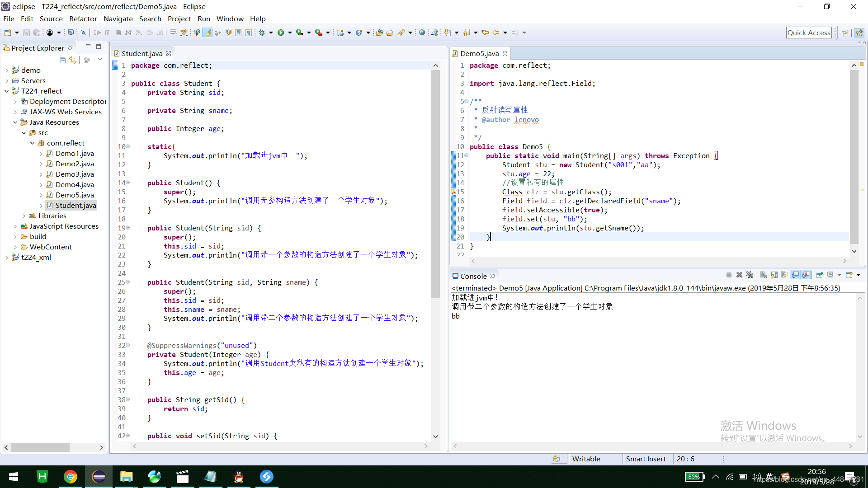Click Remove Launch X in Console
868x488 pixels.
pos(739,275)
